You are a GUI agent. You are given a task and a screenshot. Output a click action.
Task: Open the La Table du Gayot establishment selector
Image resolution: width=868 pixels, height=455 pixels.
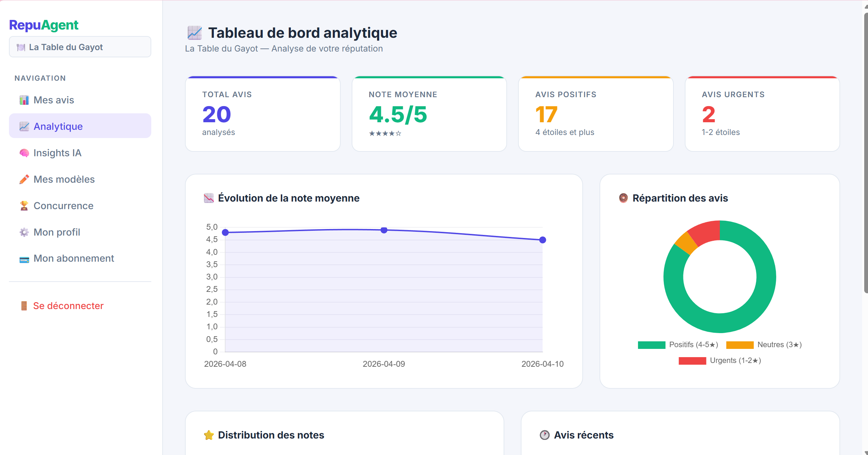[x=80, y=47]
